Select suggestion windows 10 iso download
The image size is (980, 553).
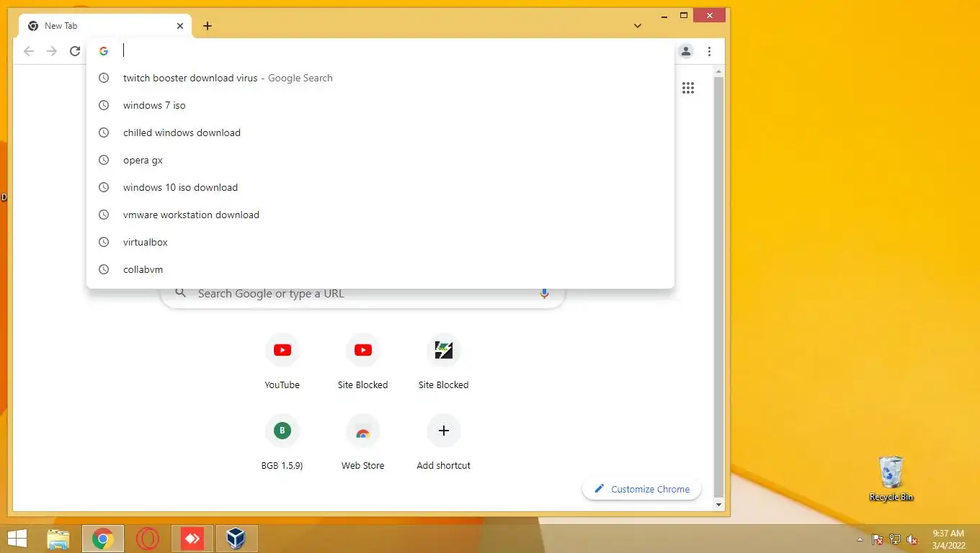[x=380, y=187]
